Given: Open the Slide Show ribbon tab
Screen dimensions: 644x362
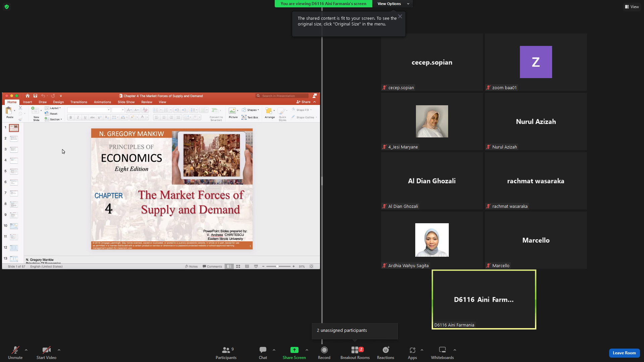Looking at the screenshot, I should click(x=126, y=102).
